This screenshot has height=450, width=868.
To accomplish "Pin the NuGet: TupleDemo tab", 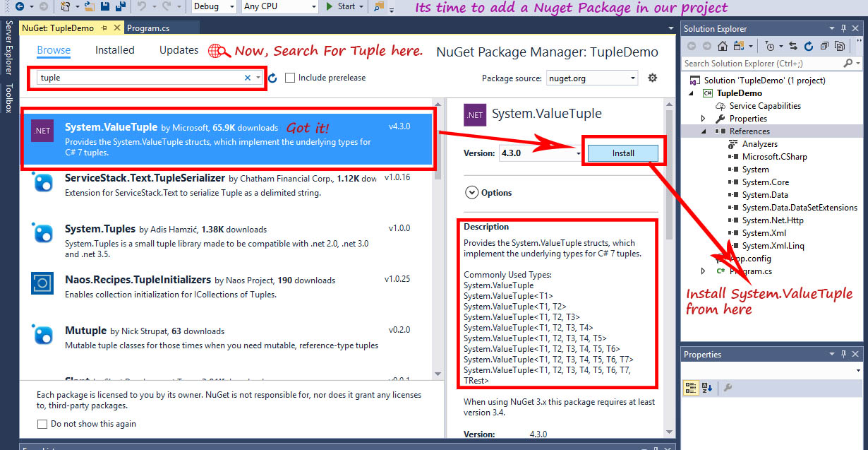I will pos(104,28).
